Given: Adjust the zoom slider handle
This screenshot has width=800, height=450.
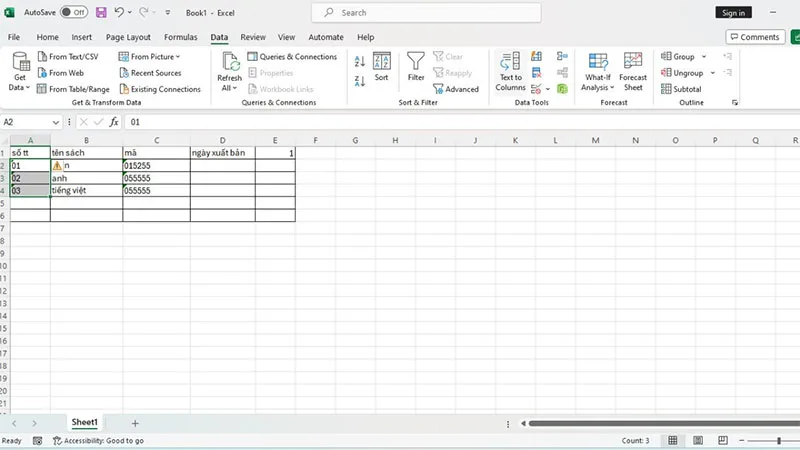Looking at the screenshot, I should [x=779, y=440].
